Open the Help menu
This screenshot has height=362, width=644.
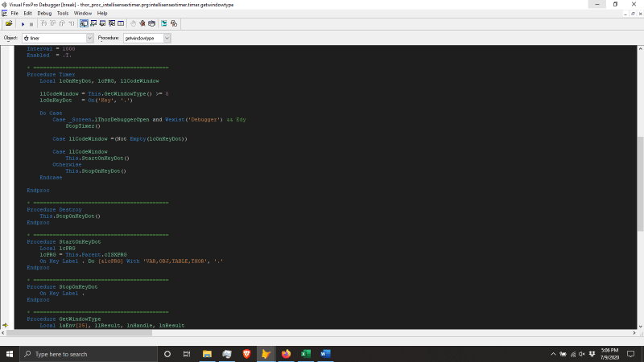tap(102, 13)
